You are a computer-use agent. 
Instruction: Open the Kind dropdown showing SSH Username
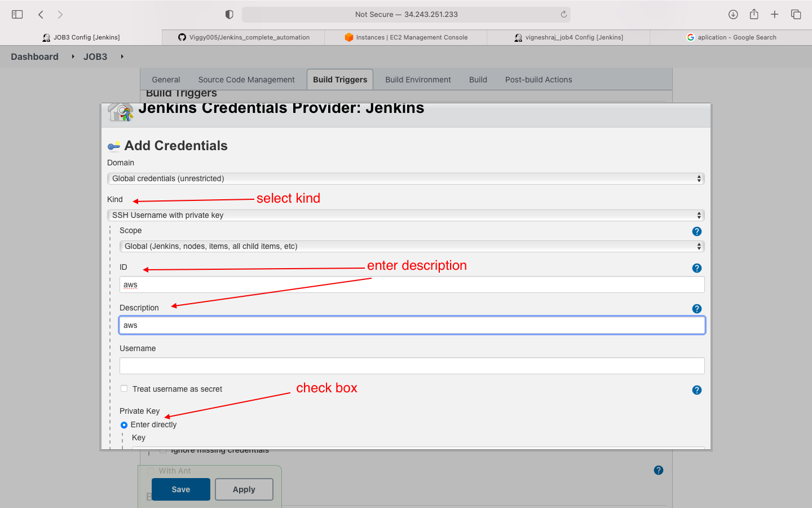[405, 215]
